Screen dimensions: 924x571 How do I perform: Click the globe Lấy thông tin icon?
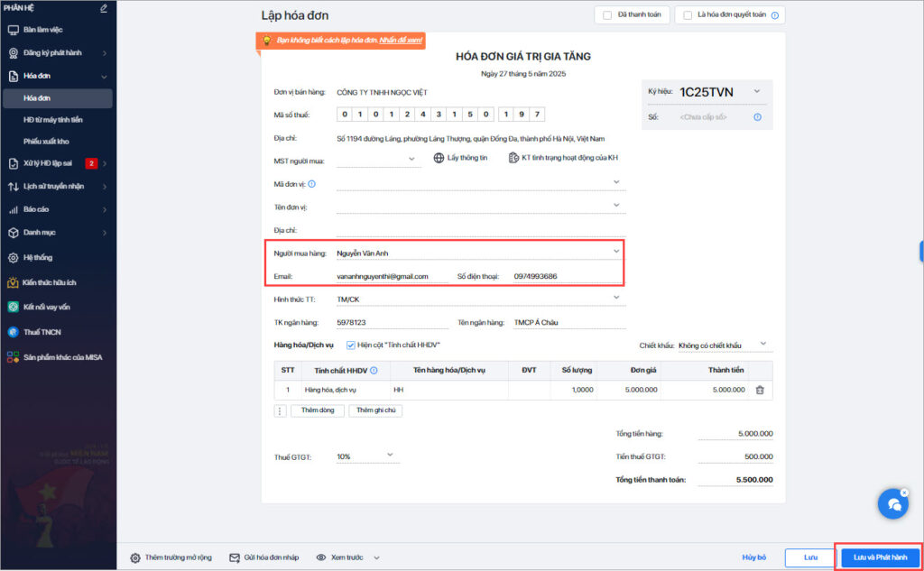(439, 158)
